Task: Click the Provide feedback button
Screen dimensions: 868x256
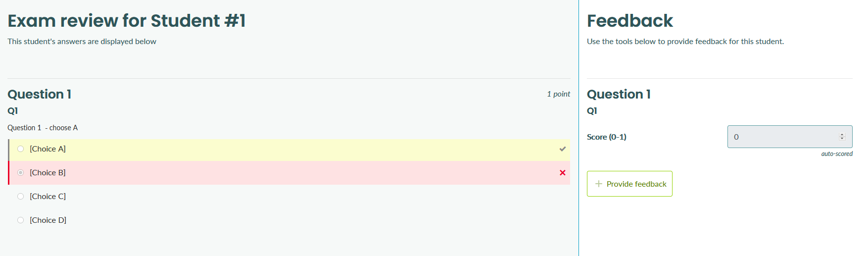Action: (x=629, y=184)
